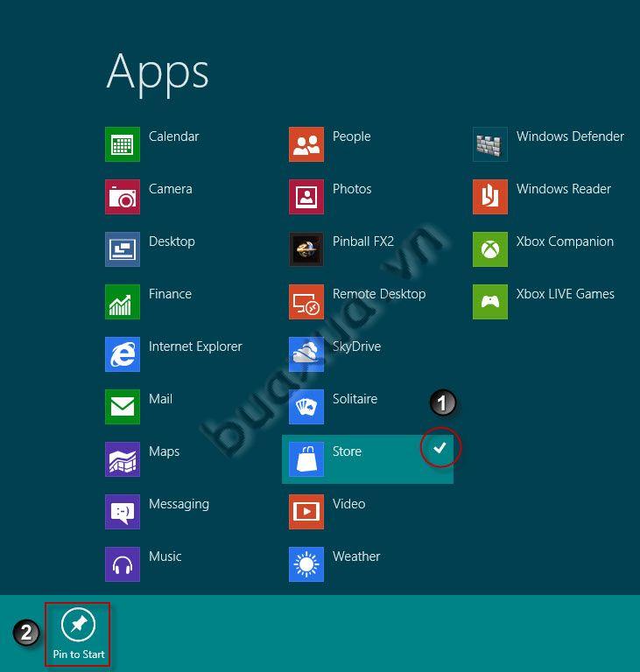
Task: Open the Video player icon
Action: pyautogui.click(x=306, y=512)
